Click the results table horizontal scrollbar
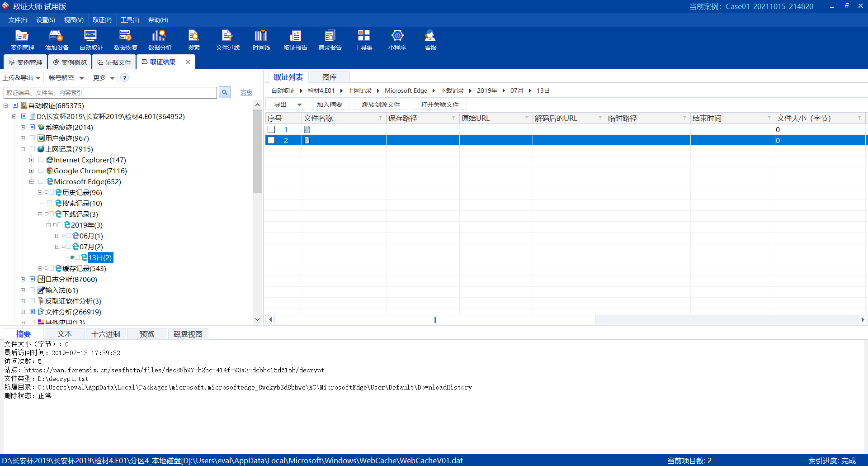The width and height of the screenshot is (868, 466). pos(435,319)
